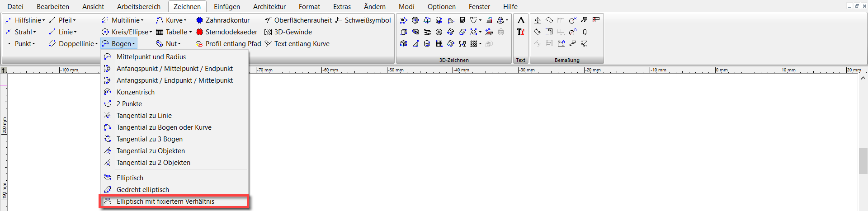Expand the Tabelle dropdown
868x211 pixels.
pyautogui.click(x=190, y=32)
